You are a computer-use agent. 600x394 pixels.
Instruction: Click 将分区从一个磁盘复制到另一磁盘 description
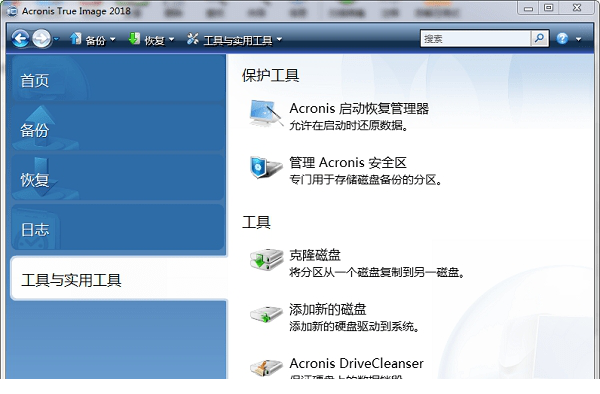point(377,272)
